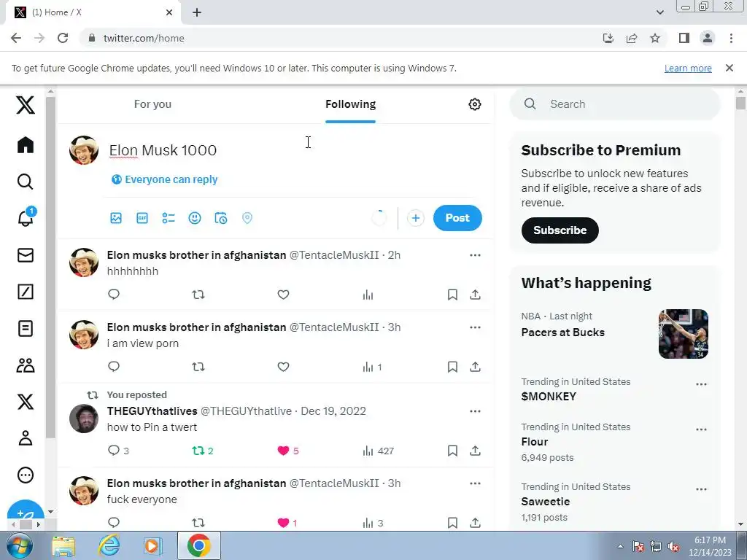Open Internet Explorer from taskbar
The width and height of the screenshot is (747, 560).
109,545
